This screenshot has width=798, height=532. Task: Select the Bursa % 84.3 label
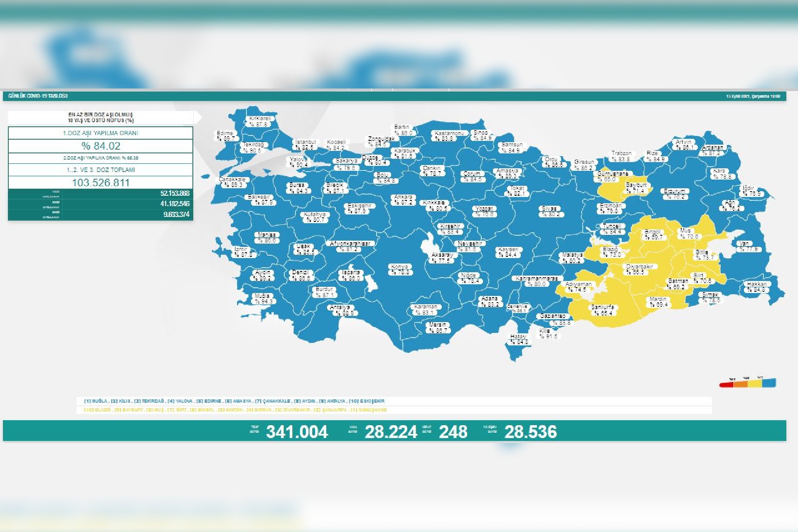coord(298,188)
